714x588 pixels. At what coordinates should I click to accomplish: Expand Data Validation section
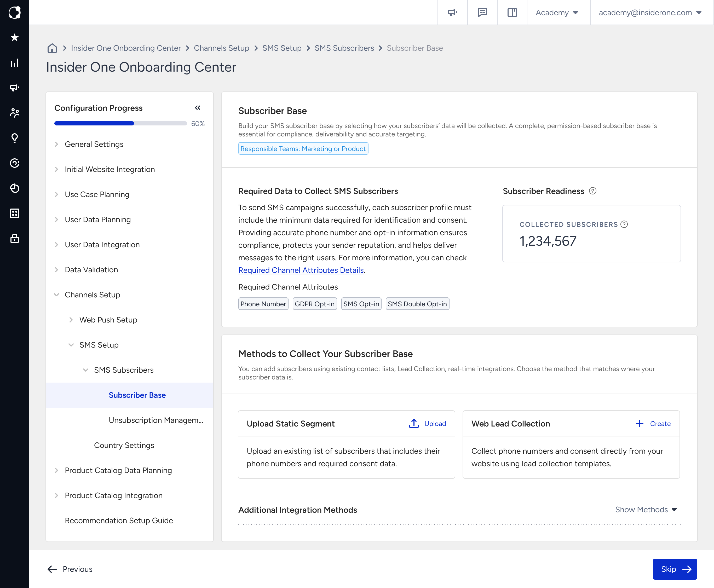56,270
